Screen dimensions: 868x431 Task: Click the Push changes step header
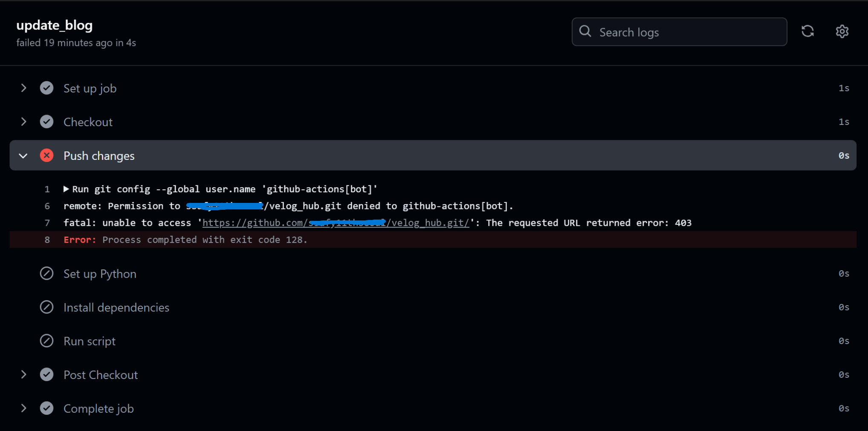[x=433, y=156]
